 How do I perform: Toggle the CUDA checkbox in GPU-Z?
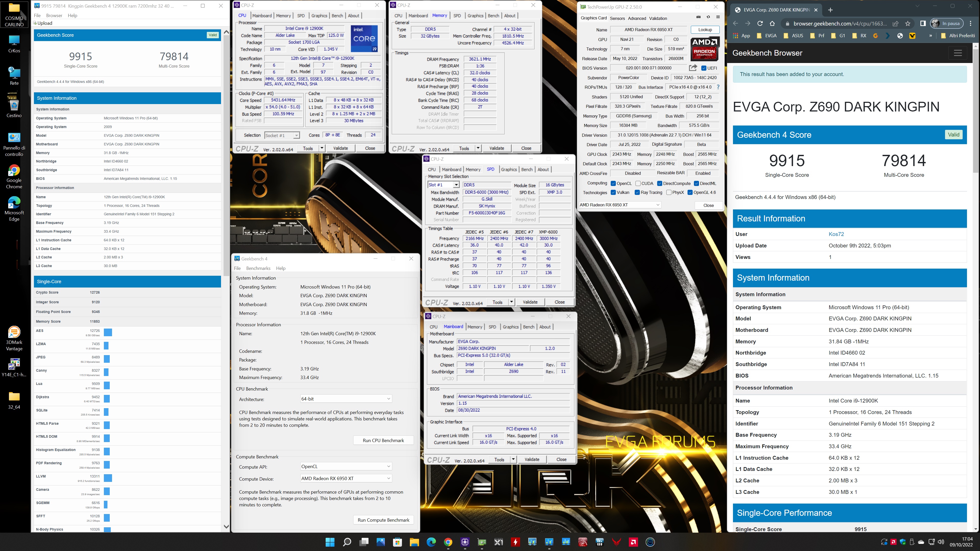tap(638, 183)
